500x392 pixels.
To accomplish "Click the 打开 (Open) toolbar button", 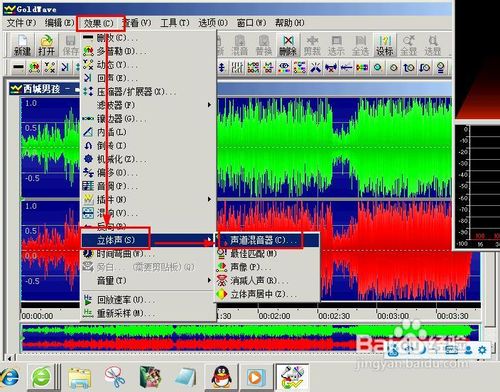I will click(x=46, y=46).
